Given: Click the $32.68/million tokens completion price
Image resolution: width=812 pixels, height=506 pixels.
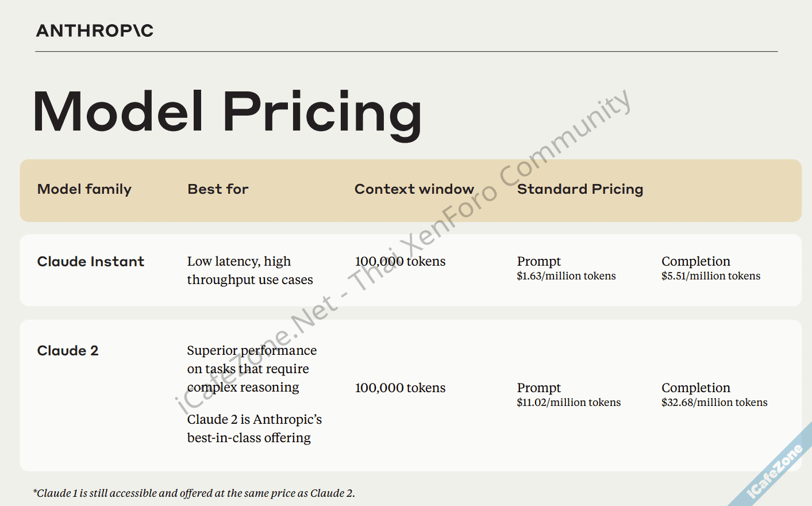Looking at the screenshot, I should point(714,402).
